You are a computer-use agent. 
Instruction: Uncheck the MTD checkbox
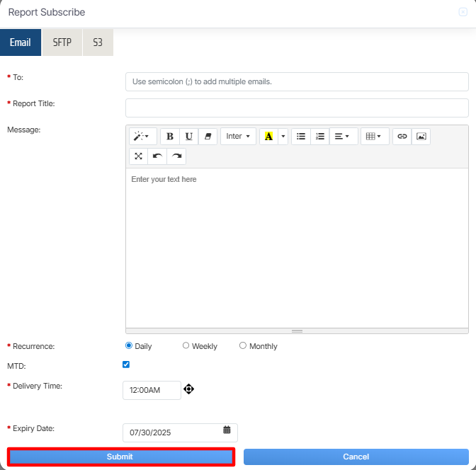pyautogui.click(x=126, y=365)
